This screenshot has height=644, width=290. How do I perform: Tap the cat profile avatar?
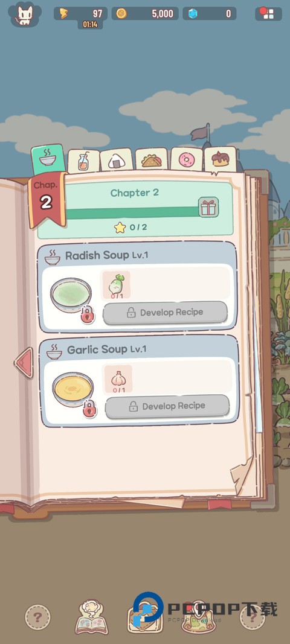coord(25,14)
